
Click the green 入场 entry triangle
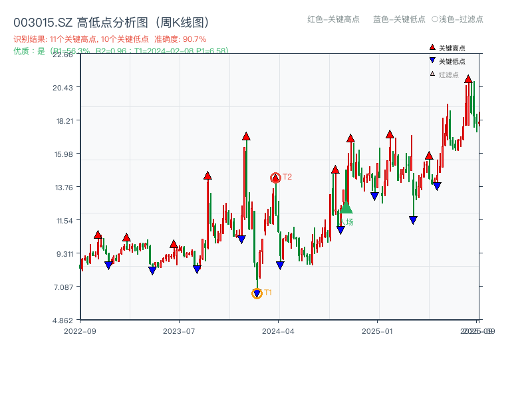tap(346, 209)
